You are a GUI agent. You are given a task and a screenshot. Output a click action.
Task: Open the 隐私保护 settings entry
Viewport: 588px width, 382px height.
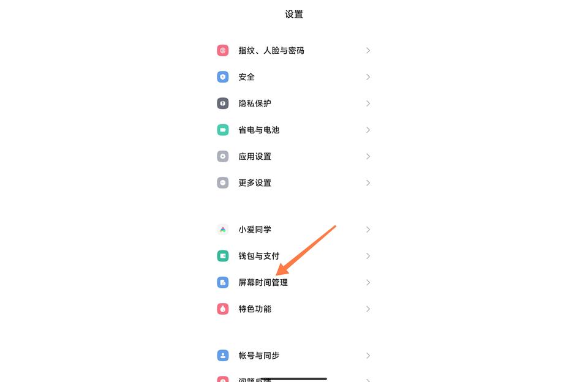(255, 103)
